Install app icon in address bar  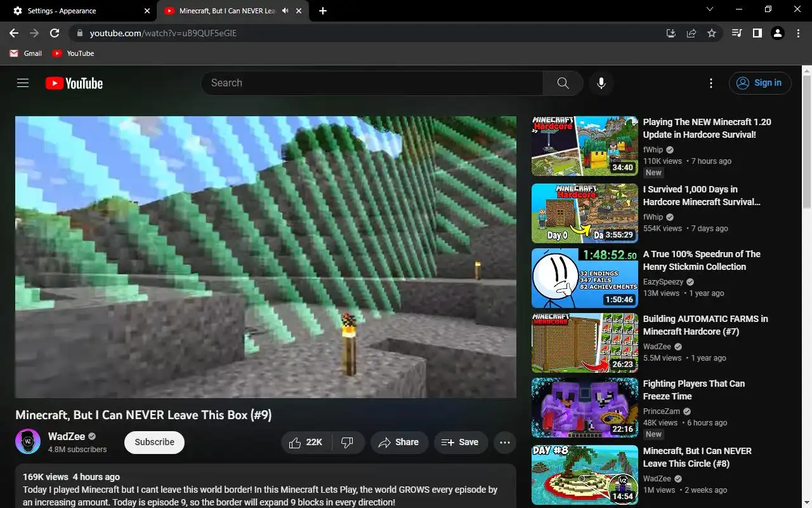click(671, 33)
